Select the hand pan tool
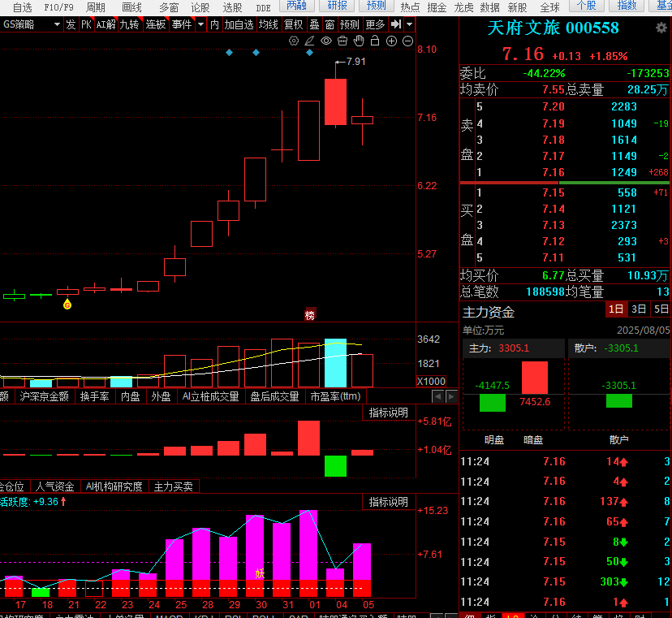Viewport: 672px width, 618px height. pyautogui.click(x=359, y=41)
